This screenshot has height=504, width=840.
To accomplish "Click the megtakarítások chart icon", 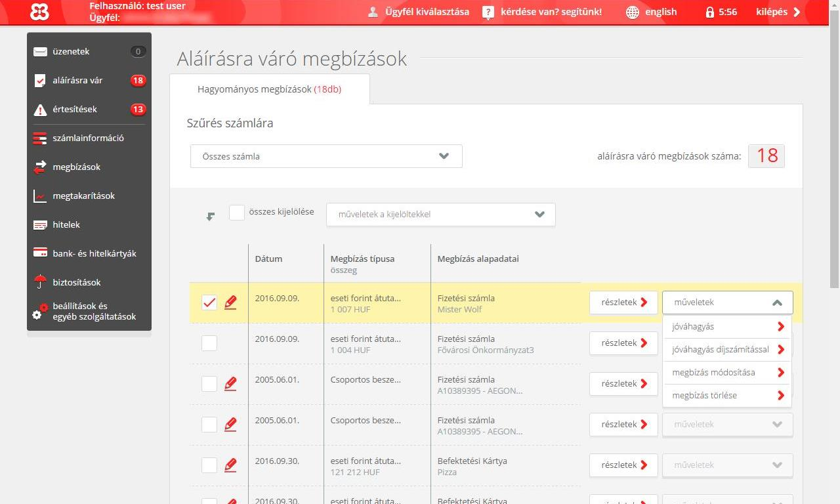I will pyautogui.click(x=40, y=196).
